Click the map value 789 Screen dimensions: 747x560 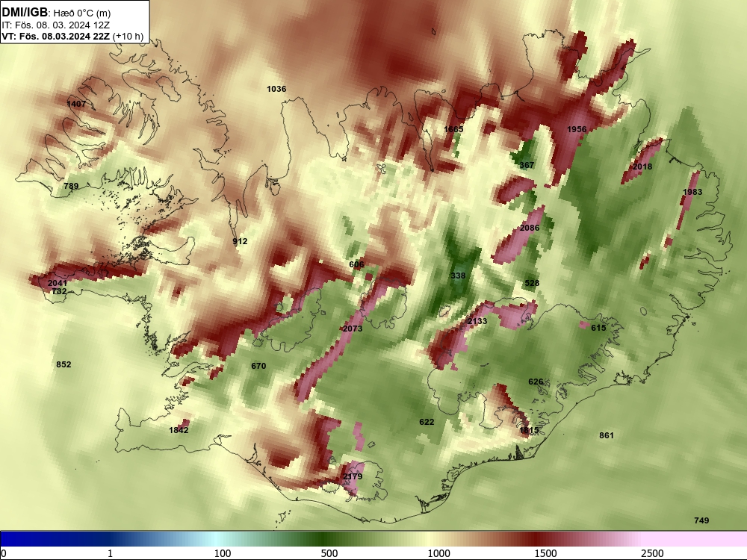click(71, 186)
